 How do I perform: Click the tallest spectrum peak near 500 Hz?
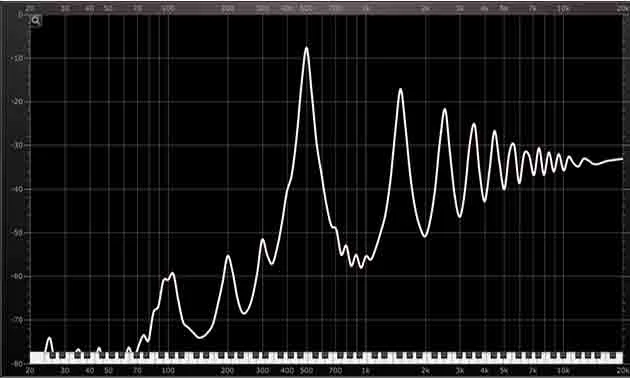[x=307, y=48]
